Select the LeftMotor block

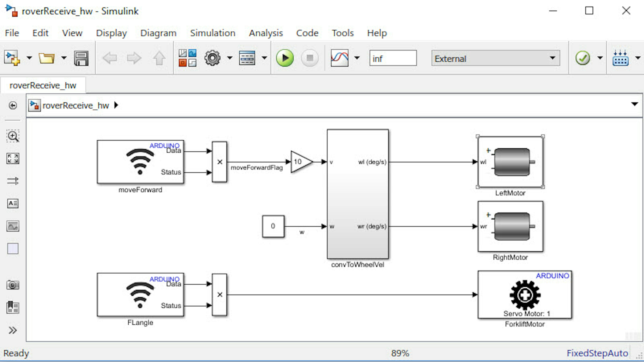[510, 162]
